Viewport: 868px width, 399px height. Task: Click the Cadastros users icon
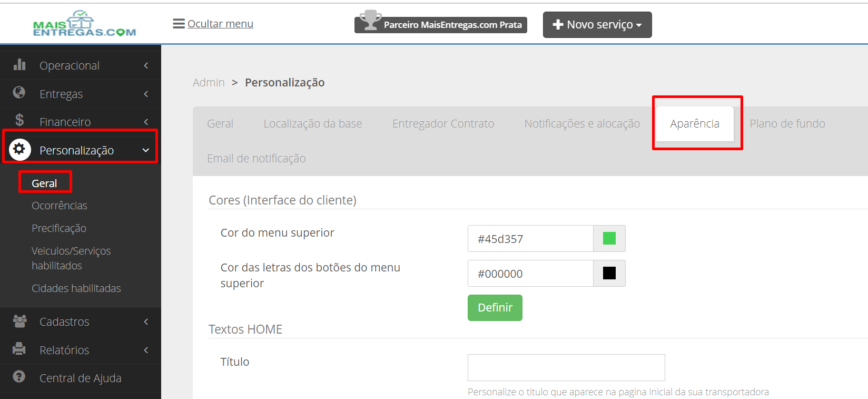coord(19,321)
